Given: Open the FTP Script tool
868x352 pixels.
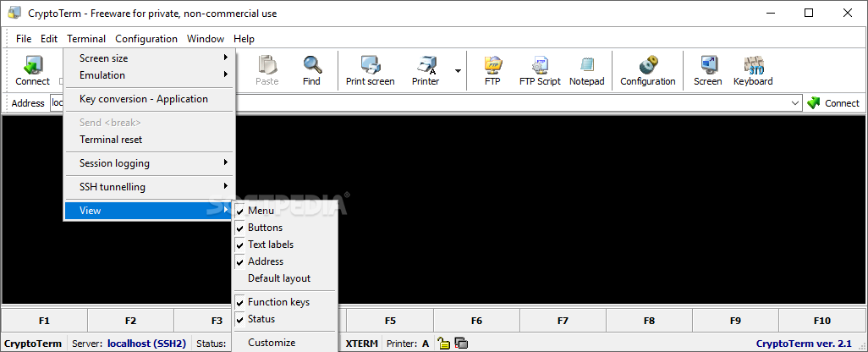Looking at the screenshot, I should [540, 70].
